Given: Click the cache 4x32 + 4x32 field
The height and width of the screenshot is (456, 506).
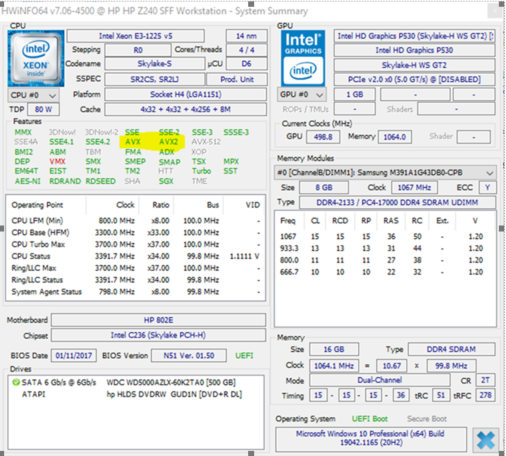Looking at the screenshot, I should click(x=186, y=109).
